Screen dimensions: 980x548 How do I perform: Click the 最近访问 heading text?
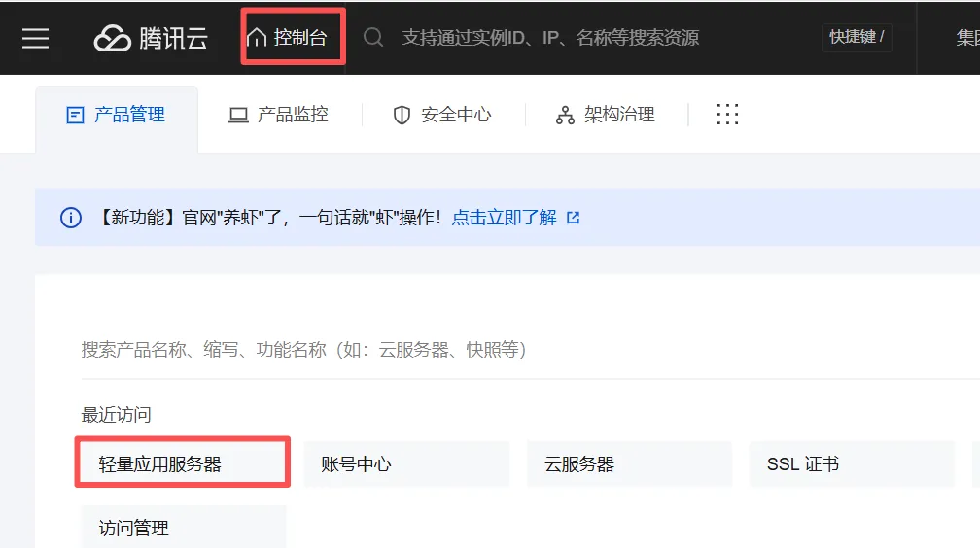(x=117, y=414)
